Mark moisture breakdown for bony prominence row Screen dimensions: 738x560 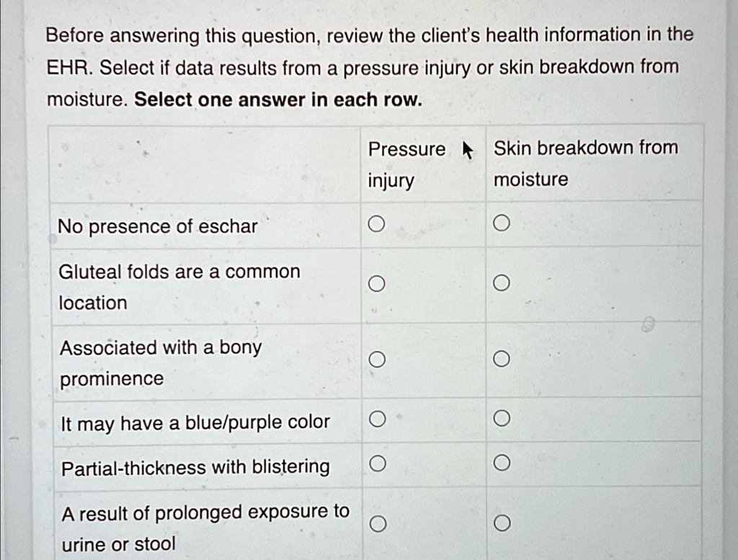coord(502,359)
